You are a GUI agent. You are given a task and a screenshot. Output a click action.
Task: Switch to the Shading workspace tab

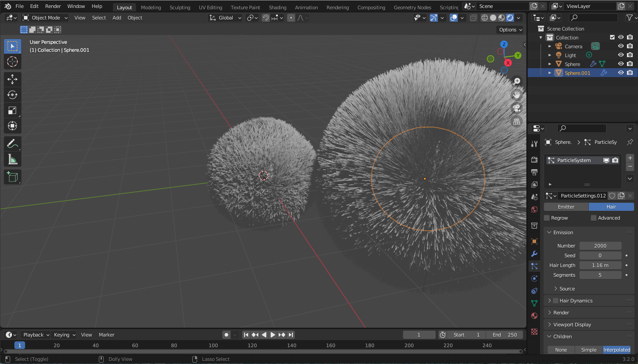277,8
